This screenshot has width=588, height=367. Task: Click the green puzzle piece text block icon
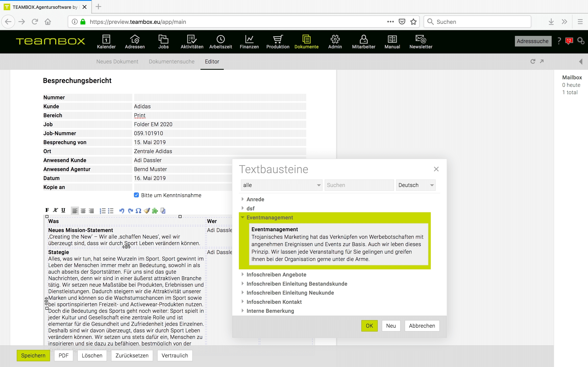point(155,211)
